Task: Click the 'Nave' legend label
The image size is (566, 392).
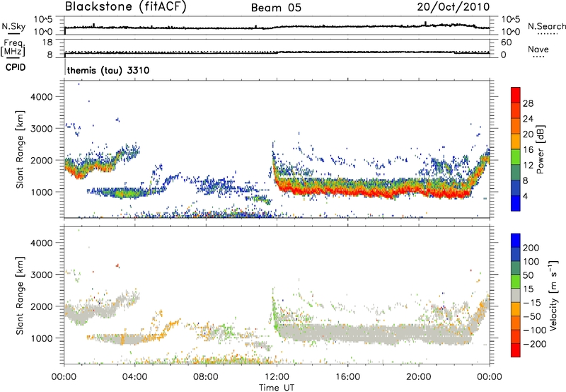Action: tap(538, 50)
